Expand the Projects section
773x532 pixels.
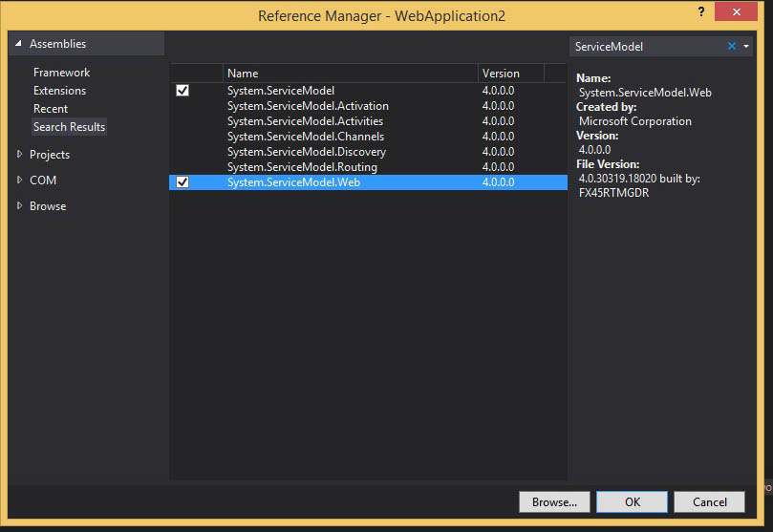pyautogui.click(x=19, y=154)
